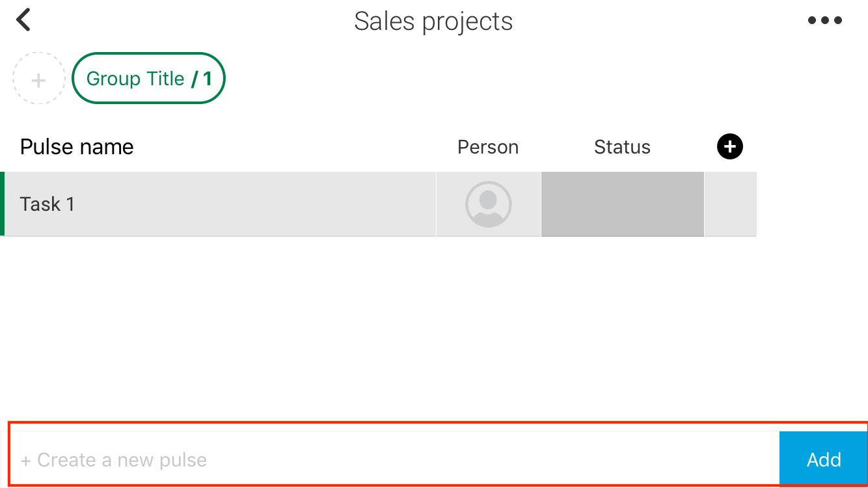Image resolution: width=868 pixels, height=488 pixels.
Task: Tap the item count in Group Title pill
Action: pos(202,79)
